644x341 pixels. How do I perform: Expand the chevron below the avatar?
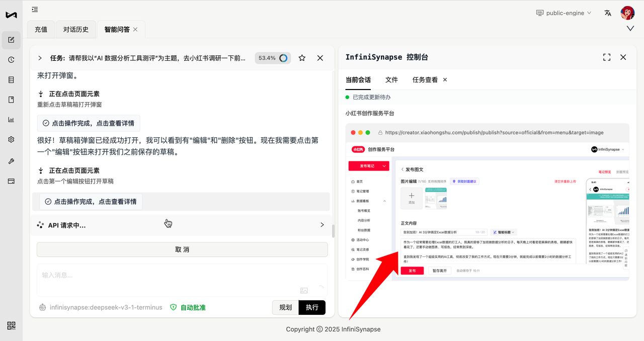630,29
